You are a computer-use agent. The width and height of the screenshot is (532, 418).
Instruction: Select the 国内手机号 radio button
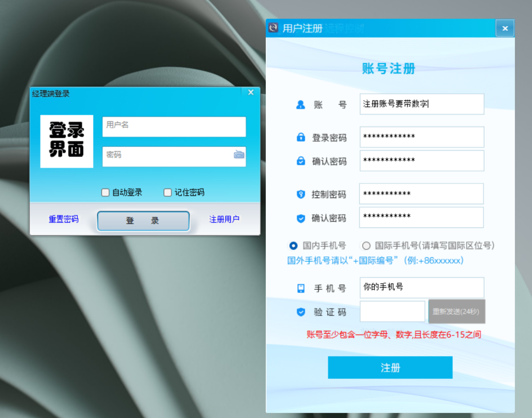point(293,246)
